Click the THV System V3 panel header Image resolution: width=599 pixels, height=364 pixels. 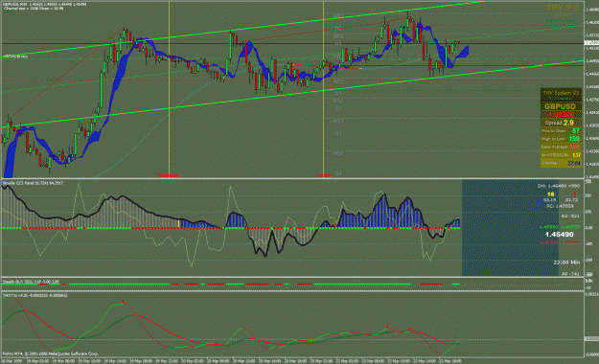coord(562,93)
